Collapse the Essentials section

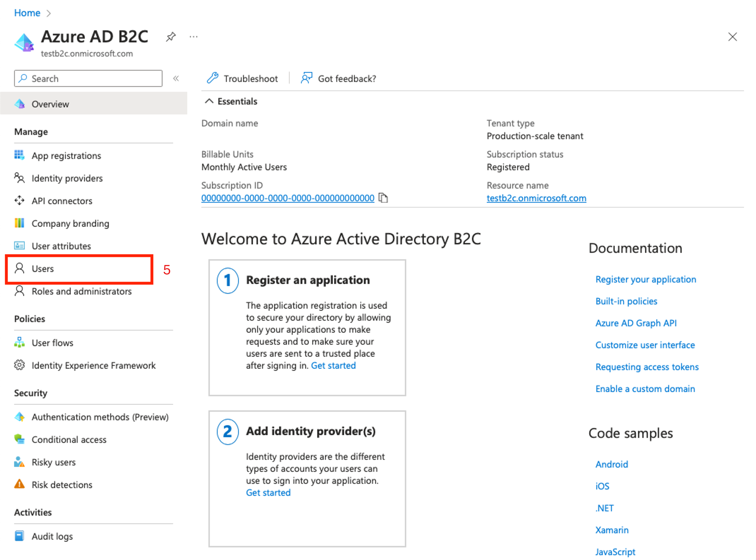[209, 101]
